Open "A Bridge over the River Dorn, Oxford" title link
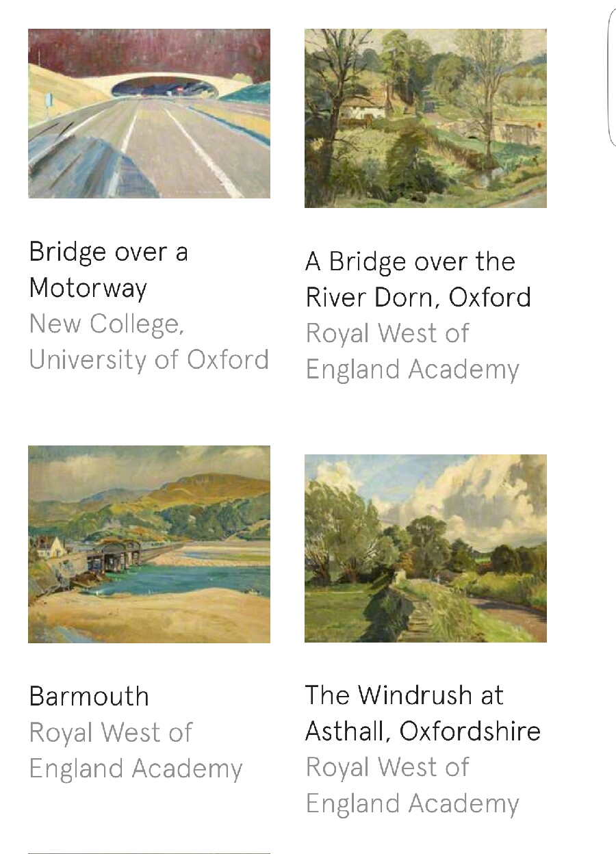616x854 pixels. pyautogui.click(x=418, y=279)
